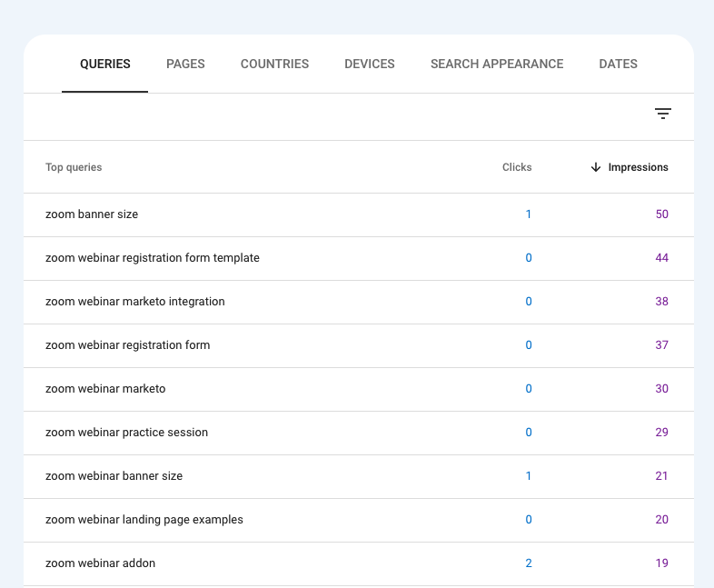Open the filter rows icon
Image resolution: width=714 pixels, height=588 pixels.
coord(663,114)
